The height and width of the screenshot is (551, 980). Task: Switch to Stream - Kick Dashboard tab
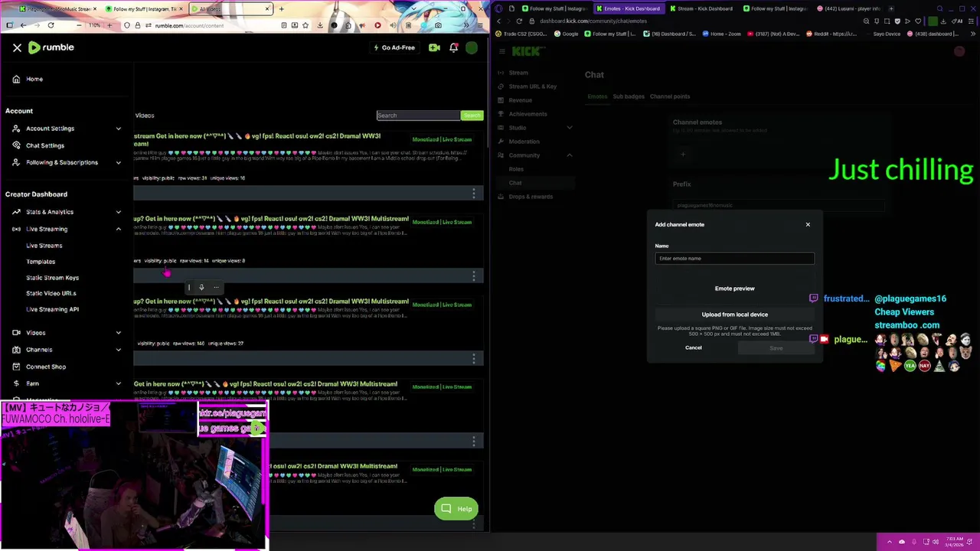pyautogui.click(x=701, y=8)
